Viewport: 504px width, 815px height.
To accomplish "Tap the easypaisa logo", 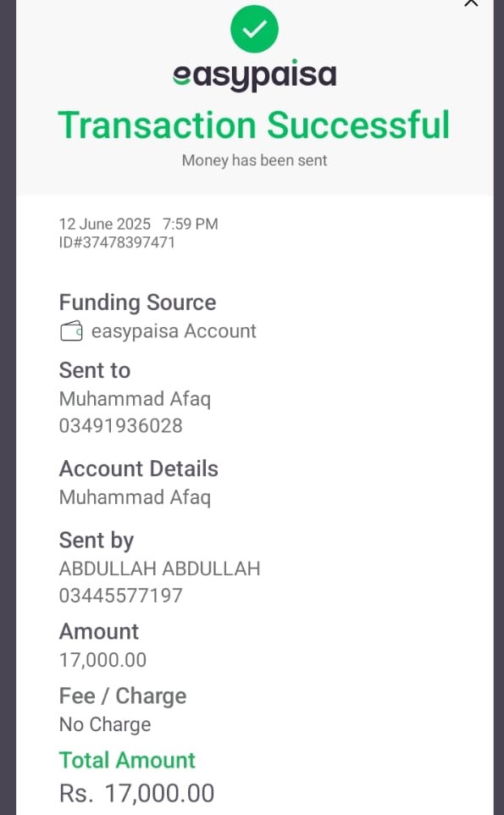I will pyautogui.click(x=255, y=76).
